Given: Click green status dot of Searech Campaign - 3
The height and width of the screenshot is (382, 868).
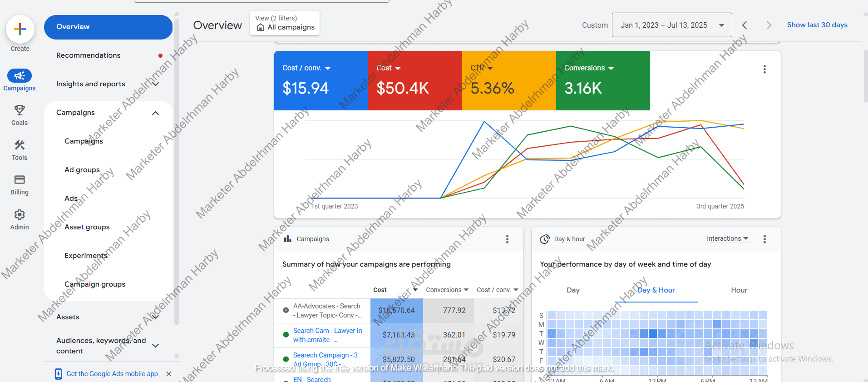Looking at the screenshot, I should 286,359.
